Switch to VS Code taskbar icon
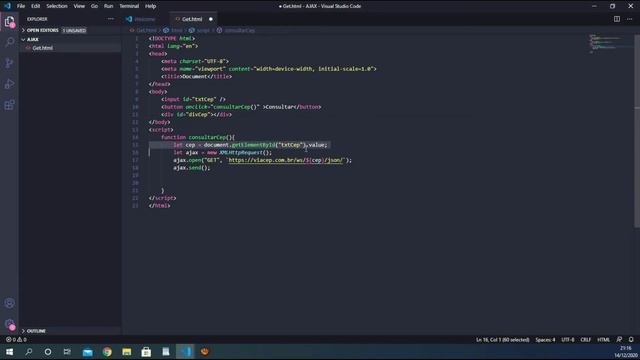 pyautogui.click(x=185, y=352)
